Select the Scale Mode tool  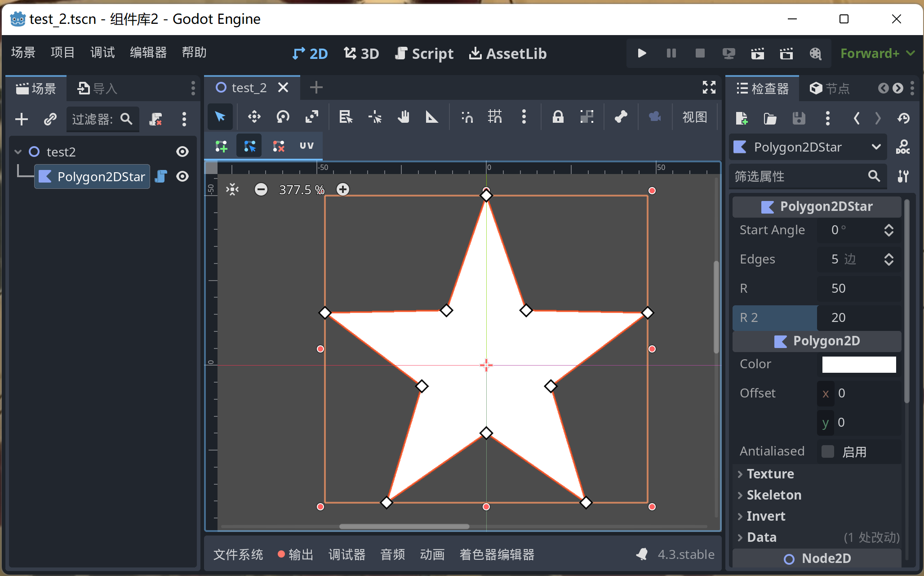click(x=311, y=117)
